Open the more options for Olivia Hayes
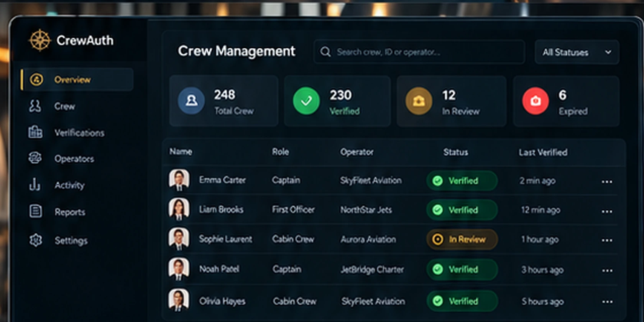The height and width of the screenshot is (322, 644). 607,302
